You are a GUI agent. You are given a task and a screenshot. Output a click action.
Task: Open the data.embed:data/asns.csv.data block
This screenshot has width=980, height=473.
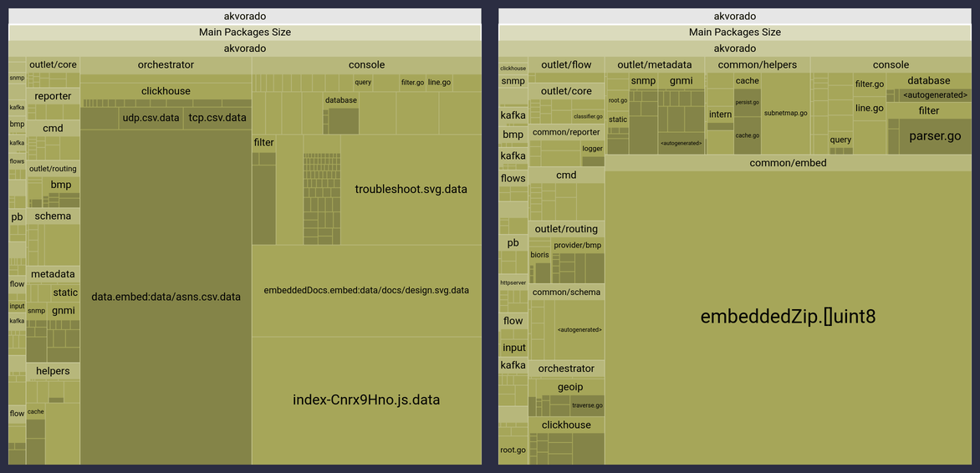(166, 297)
